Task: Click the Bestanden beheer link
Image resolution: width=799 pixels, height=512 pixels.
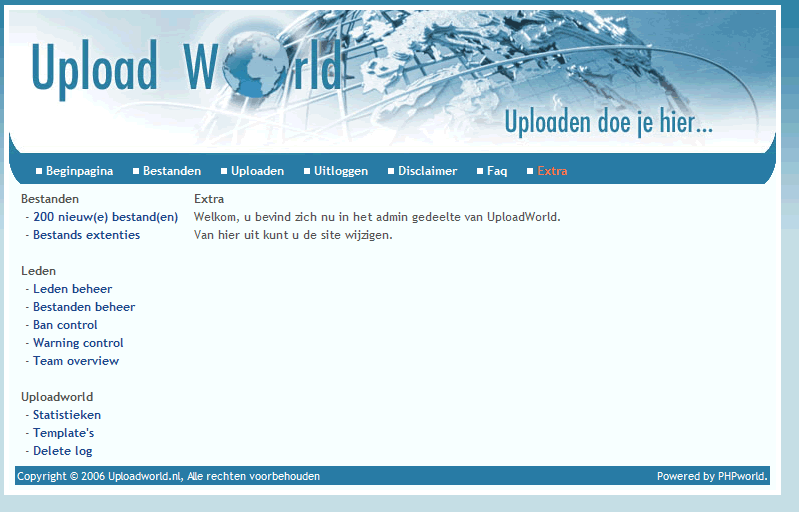Action: 84,307
